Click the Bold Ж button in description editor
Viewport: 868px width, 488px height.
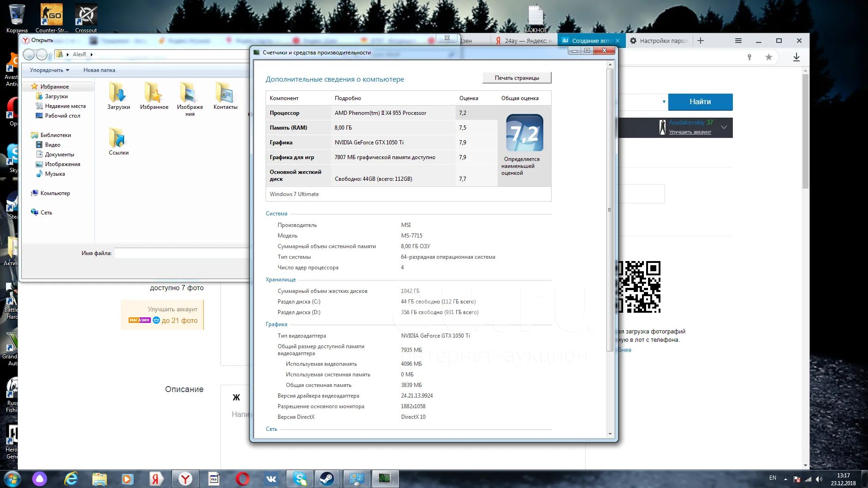[x=236, y=398]
